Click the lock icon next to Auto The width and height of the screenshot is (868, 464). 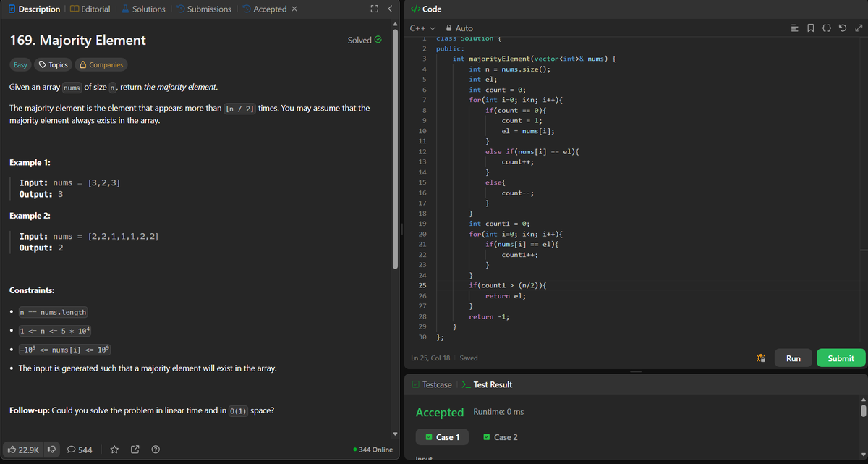coord(448,28)
